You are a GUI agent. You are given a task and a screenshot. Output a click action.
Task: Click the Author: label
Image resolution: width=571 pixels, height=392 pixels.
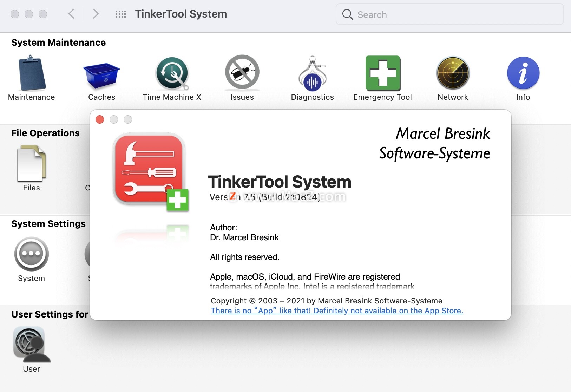click(224, 228)
